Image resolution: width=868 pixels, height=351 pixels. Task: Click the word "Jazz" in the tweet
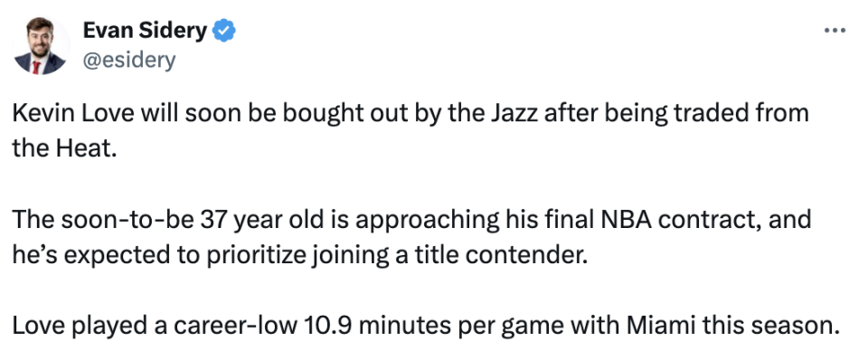coord(511,113)
